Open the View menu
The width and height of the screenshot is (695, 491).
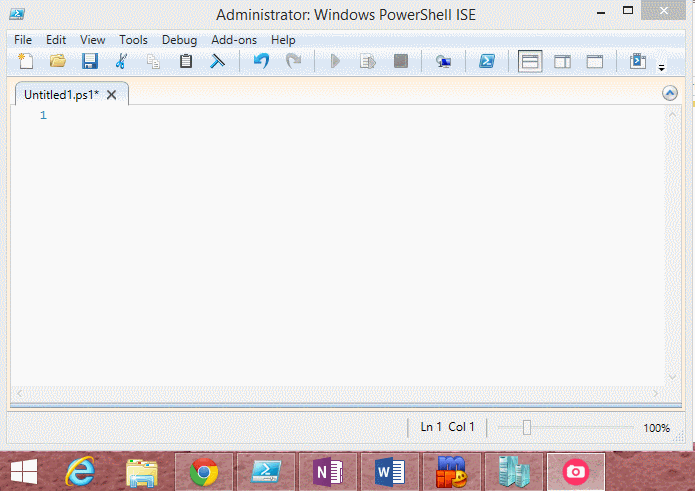(x=92, y=40)
